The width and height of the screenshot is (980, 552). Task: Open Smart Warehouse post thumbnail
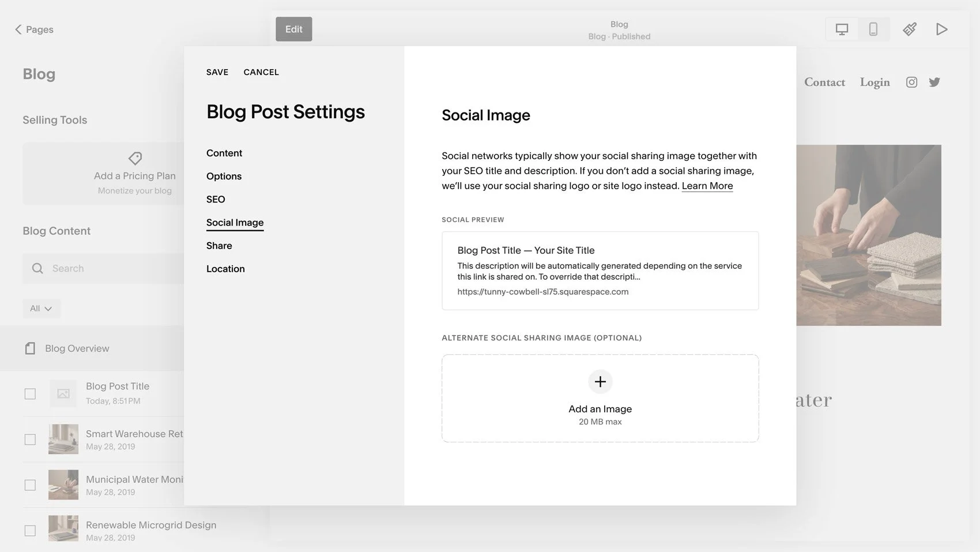point(63,440)
